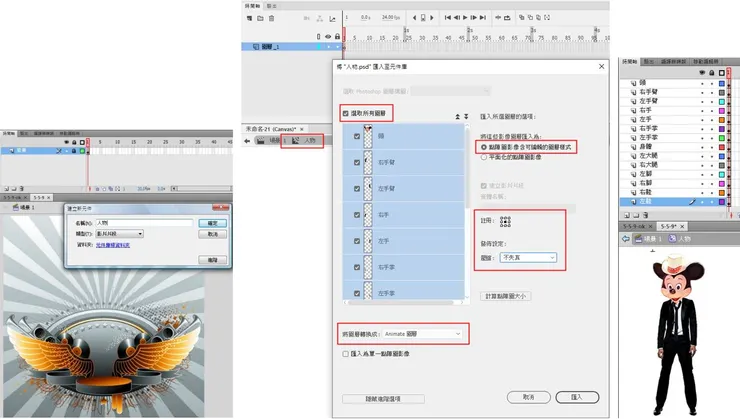Click the lock header icon above 圖層_1
This screenshot has width=740, height=419.
(x=337, y=36)
